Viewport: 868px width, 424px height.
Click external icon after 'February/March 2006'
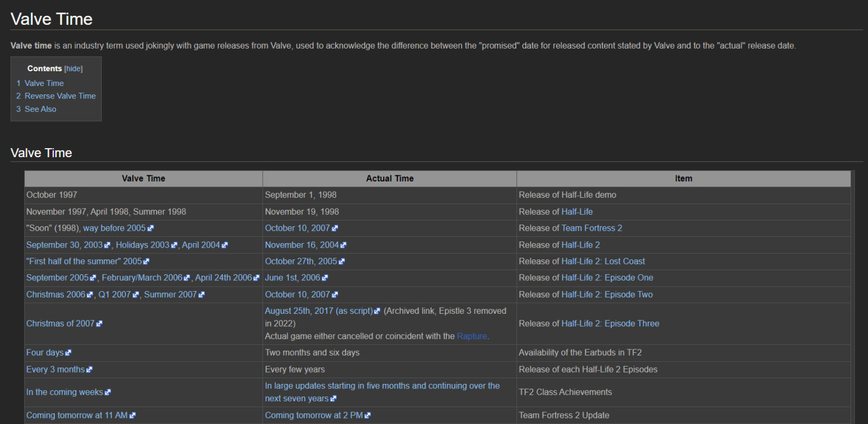pyautogui.click(x=187, y=278)
